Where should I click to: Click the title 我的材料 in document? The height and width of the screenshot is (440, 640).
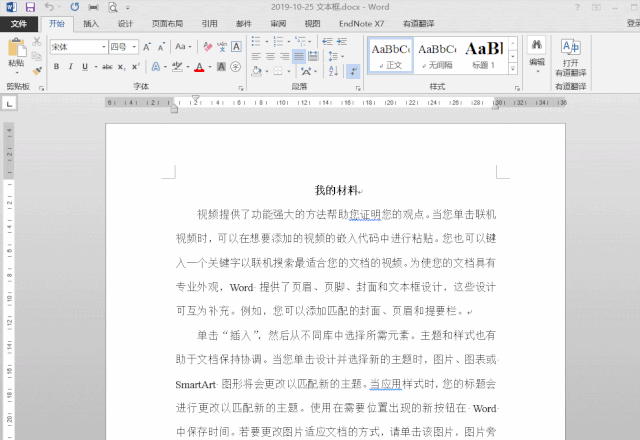pyautogui.click(x=336, y=190)
